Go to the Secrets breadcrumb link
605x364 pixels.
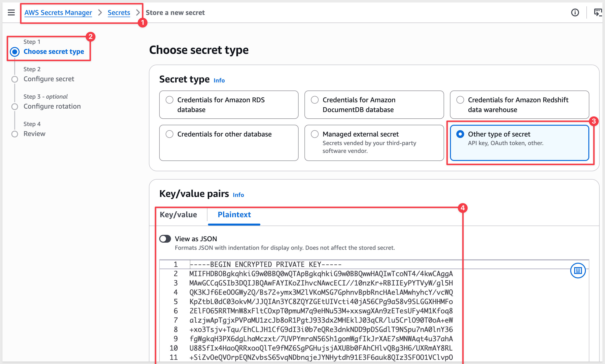(119, 12)
